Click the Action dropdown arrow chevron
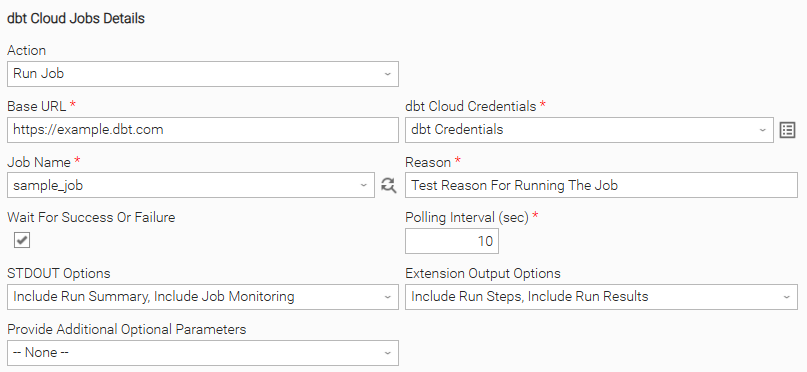Image resolution: width=807 pixels, height=372 pixels. (x=388, y=74)
